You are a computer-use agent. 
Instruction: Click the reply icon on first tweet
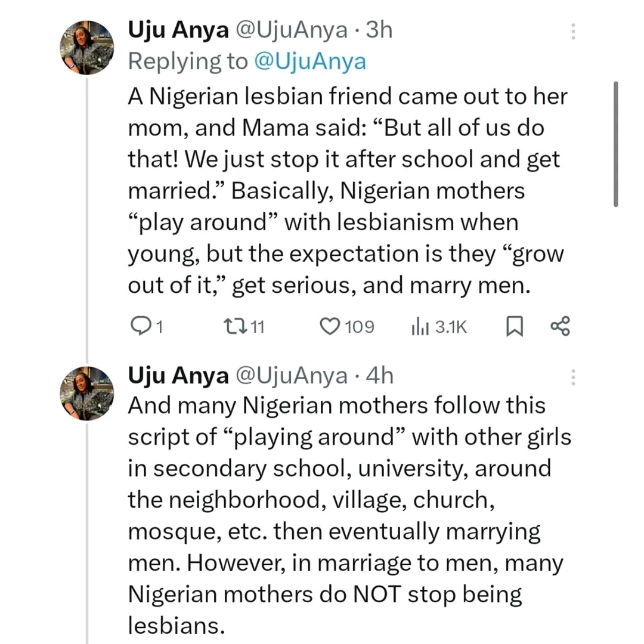click(139, 326)
